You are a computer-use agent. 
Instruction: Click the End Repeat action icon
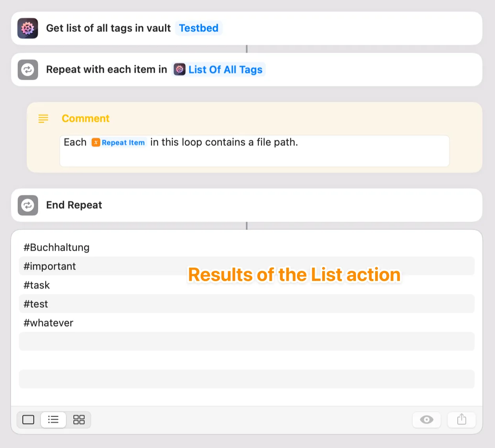(x=27, y=205)
